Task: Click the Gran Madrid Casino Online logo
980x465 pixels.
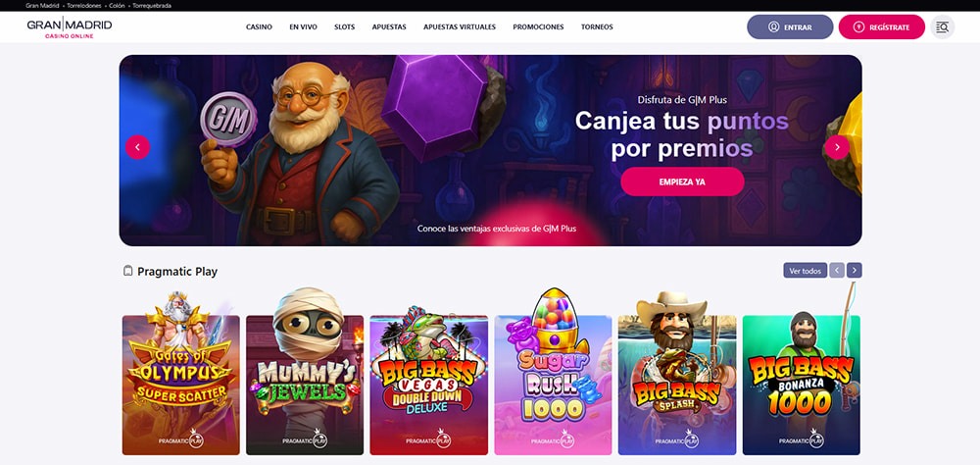Action: click(70, 28)
